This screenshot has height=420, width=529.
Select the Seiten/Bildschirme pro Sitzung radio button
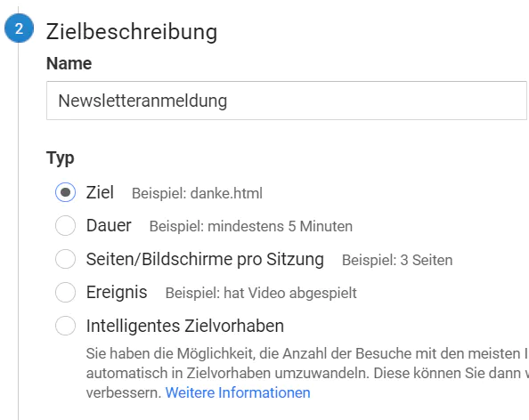(65, 259)
